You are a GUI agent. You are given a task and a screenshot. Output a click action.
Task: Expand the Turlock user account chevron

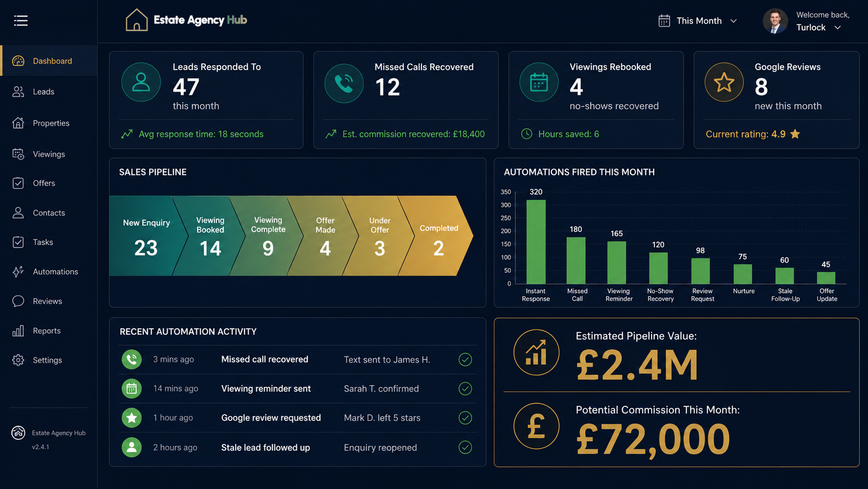point(837,28)
